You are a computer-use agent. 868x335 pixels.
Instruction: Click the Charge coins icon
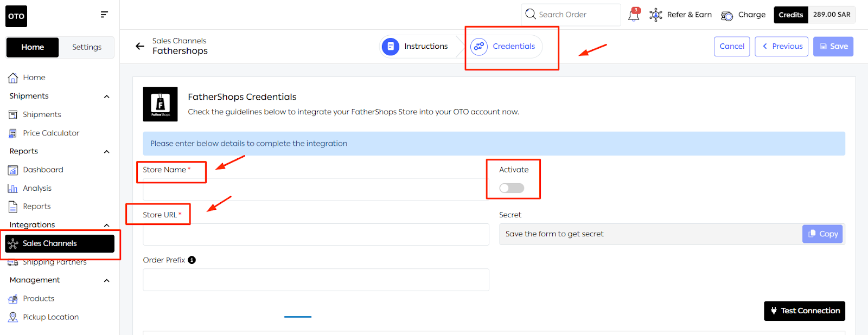(727, 16)
